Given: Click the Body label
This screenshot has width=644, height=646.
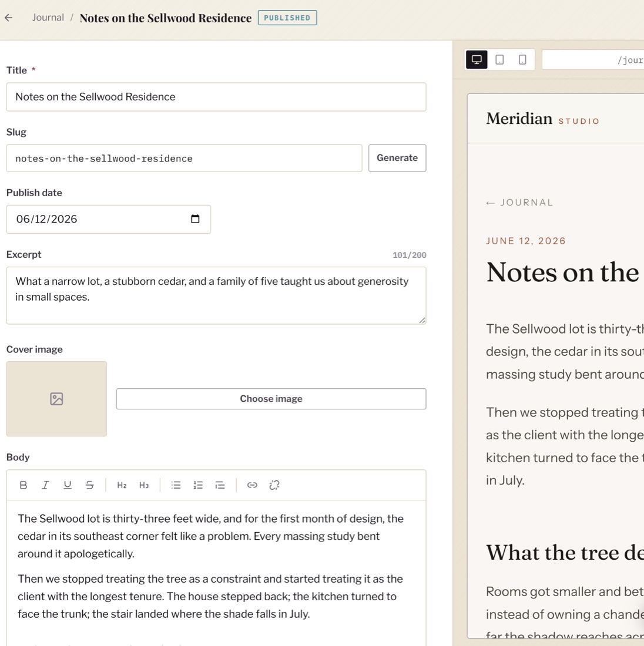Looking at the screenshot, I should coord(18,457).
